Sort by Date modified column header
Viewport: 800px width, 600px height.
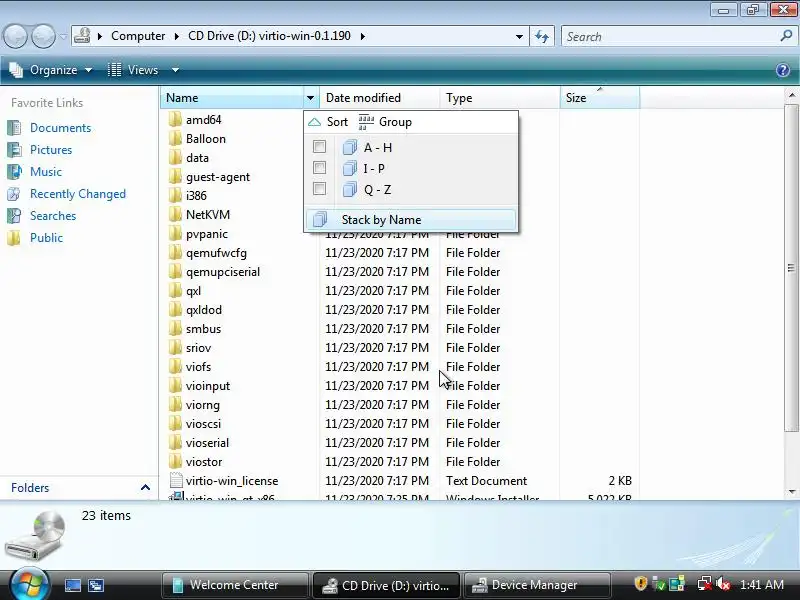379,97
